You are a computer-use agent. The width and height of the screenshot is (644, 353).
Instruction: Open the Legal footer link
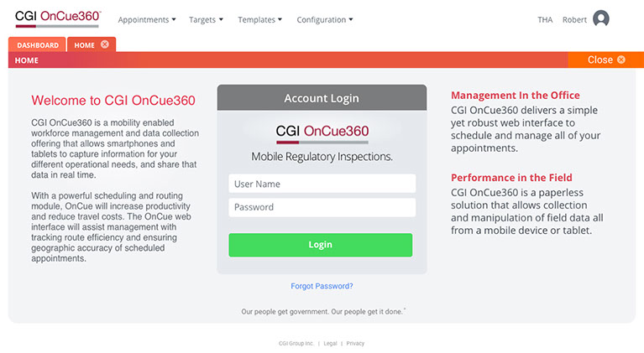pos(330,344)
